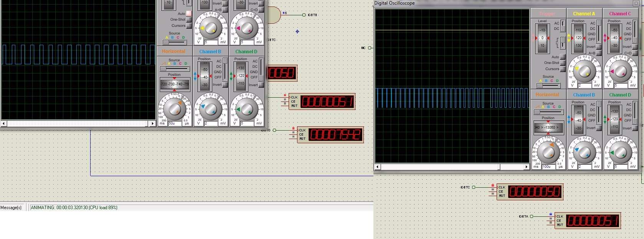Click trigger Source slider in right oscilloscope
The width and height of the screenshot is (644, 239).
(548, 85)
